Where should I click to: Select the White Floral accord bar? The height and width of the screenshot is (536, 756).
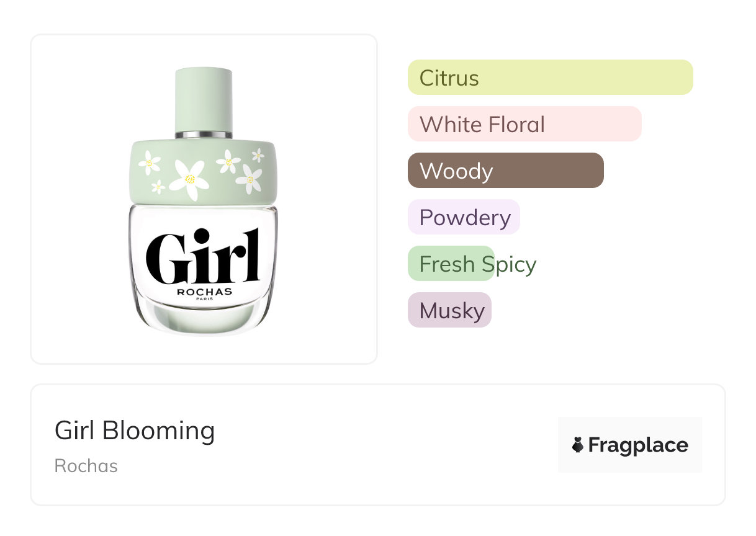coord(524,124)
